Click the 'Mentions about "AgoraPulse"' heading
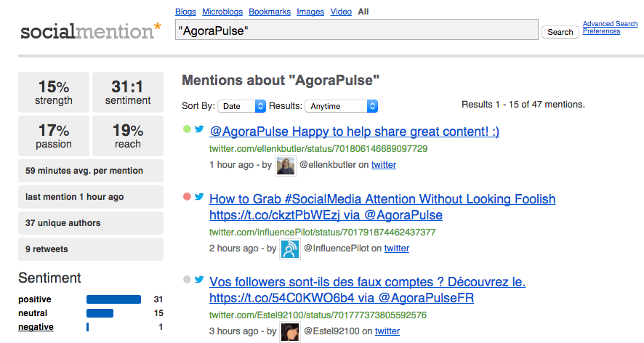The width and height of the screenshot is (644, 343). 281,81
